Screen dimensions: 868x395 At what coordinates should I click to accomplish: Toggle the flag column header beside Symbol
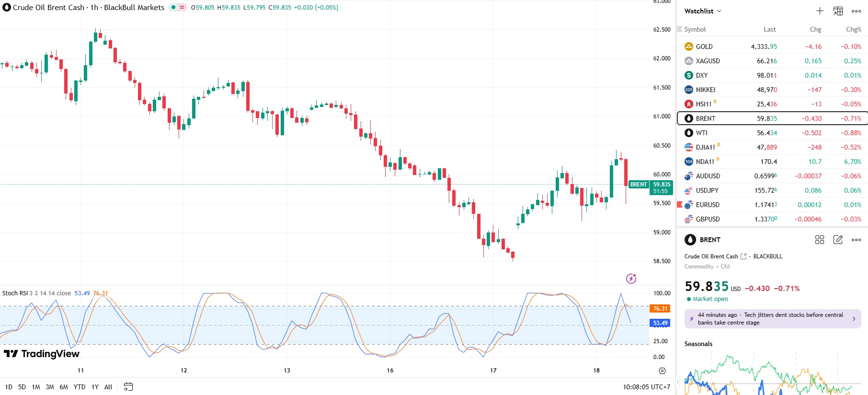tap(679, 29)
